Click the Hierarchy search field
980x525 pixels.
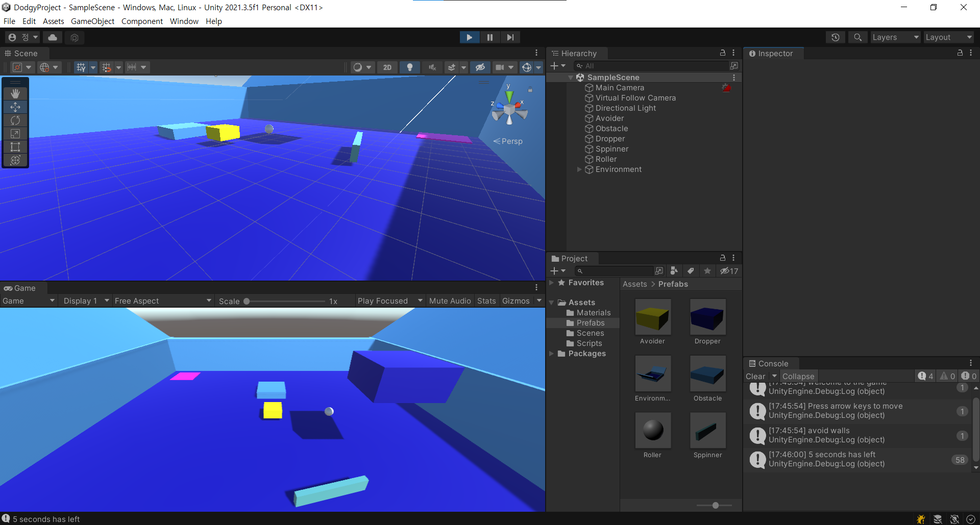click(651, 66)
